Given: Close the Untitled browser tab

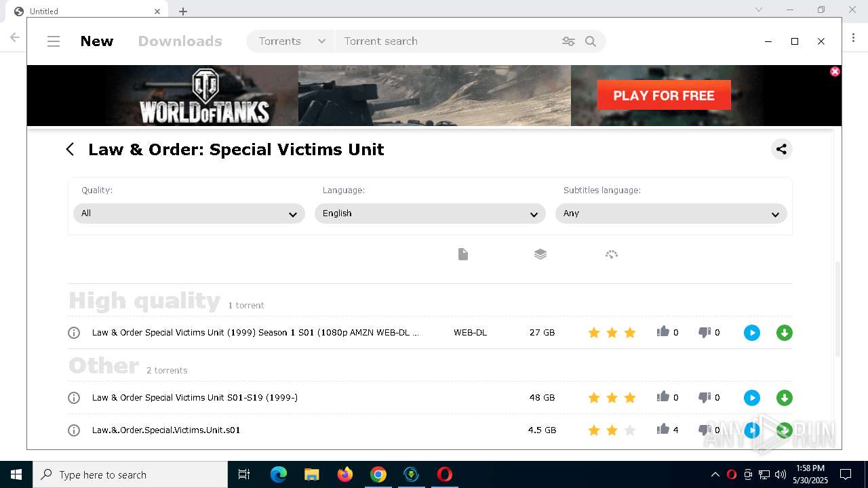Looking at the screenshot, I should (x=157, y=11).
